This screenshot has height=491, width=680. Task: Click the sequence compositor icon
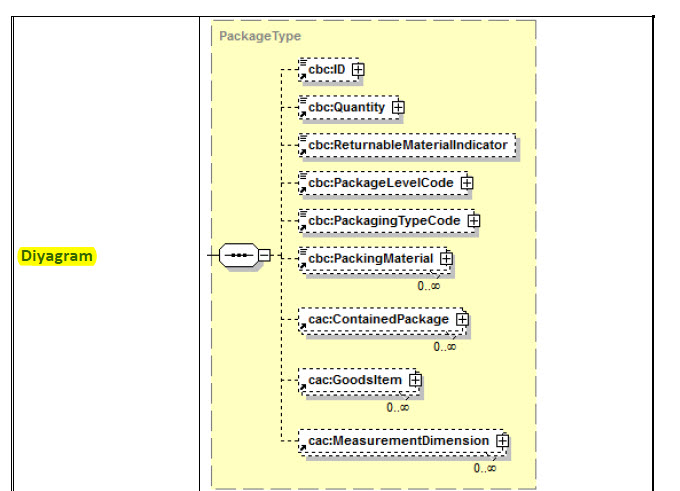238,256
